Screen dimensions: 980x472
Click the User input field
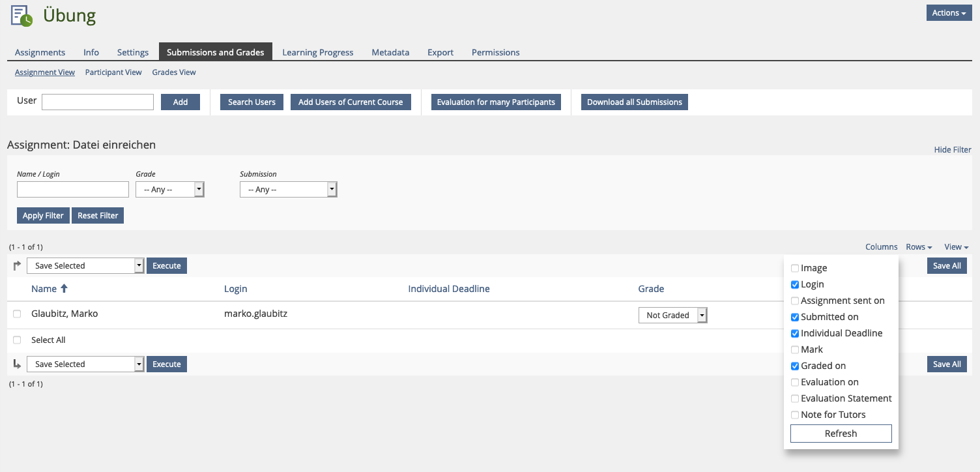click(x=98, y=102)
